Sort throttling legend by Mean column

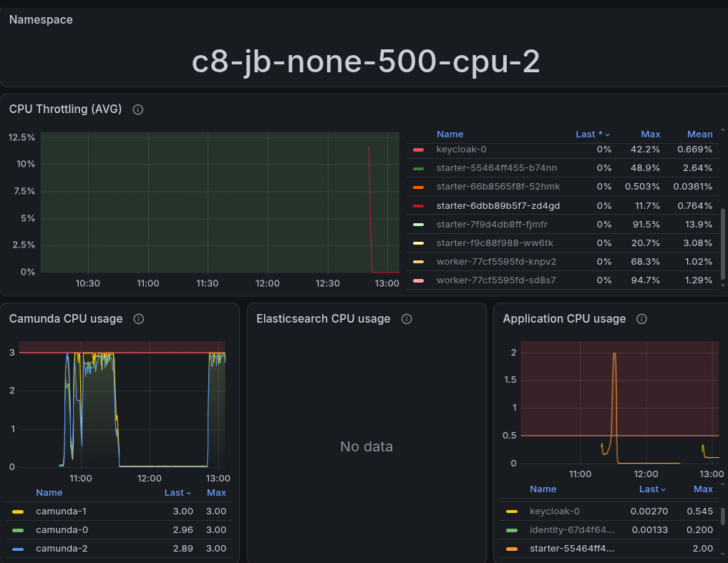click(699, 134)
